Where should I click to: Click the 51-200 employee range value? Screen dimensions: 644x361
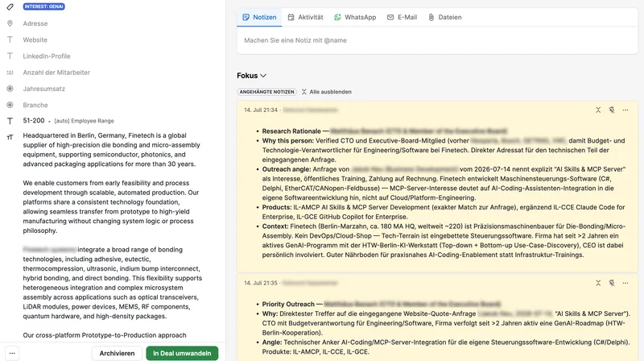coord(34,121)
